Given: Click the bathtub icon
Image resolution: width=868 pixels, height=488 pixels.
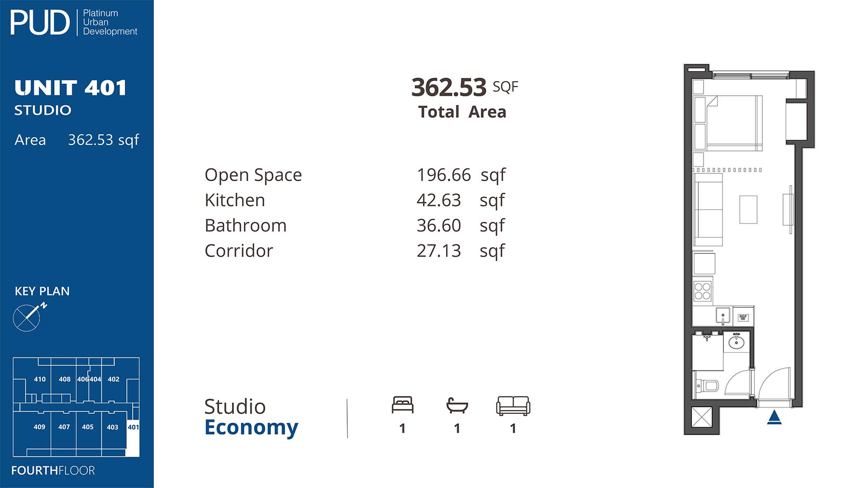Looking at the screenshot, I should tap(457, 405).
